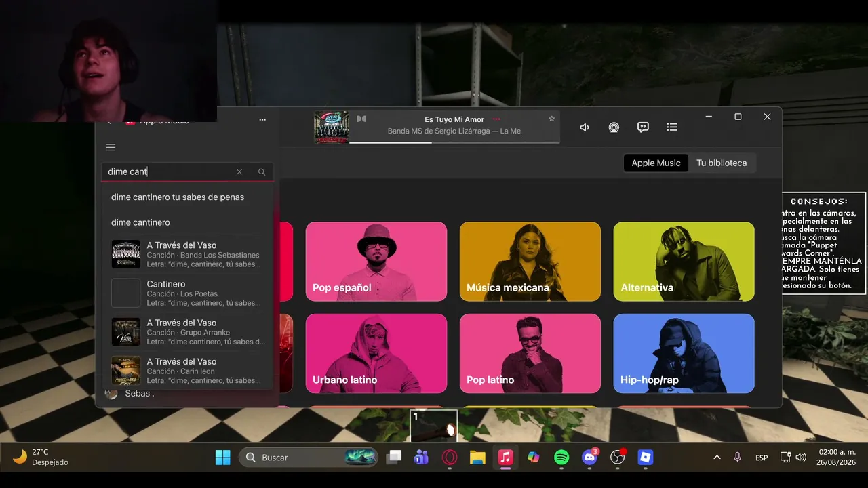Screen dimensions: 868x488
Task: Open Opera browser from the taskbar
Action: pos(449,457)
